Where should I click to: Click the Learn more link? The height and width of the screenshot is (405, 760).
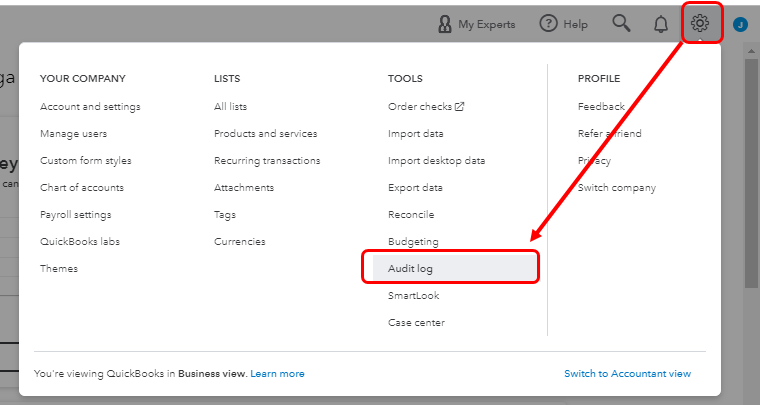tap(278, 373)
